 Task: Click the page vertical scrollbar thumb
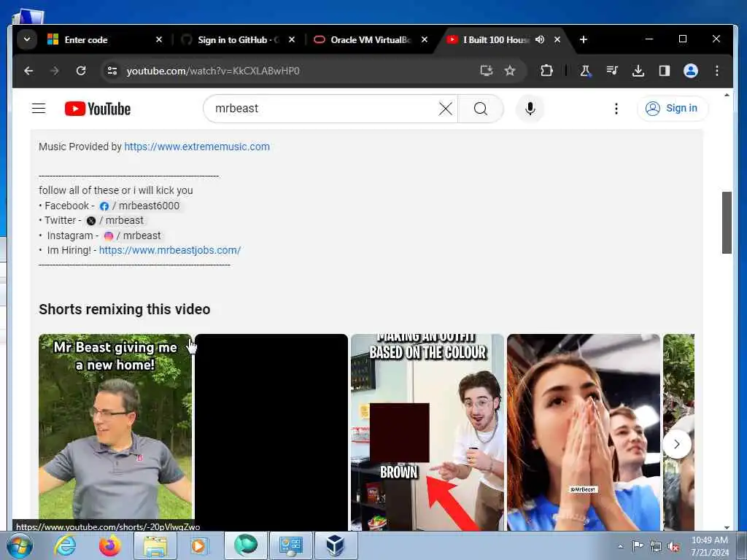click(x=727, y=222)
